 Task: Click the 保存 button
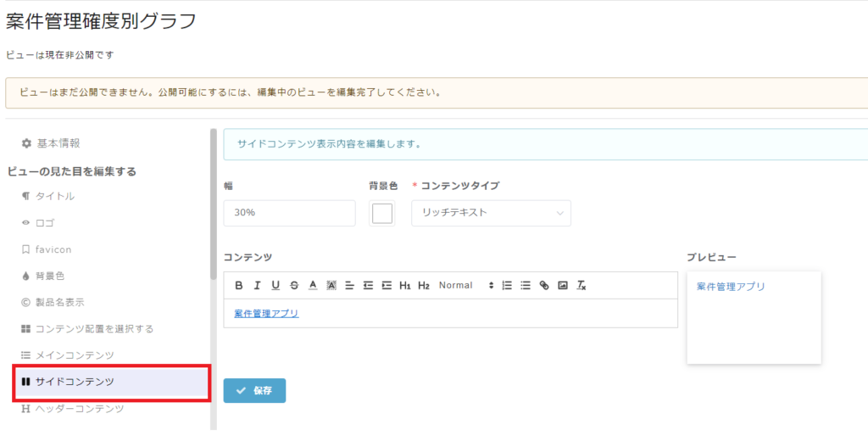point(254,390)
